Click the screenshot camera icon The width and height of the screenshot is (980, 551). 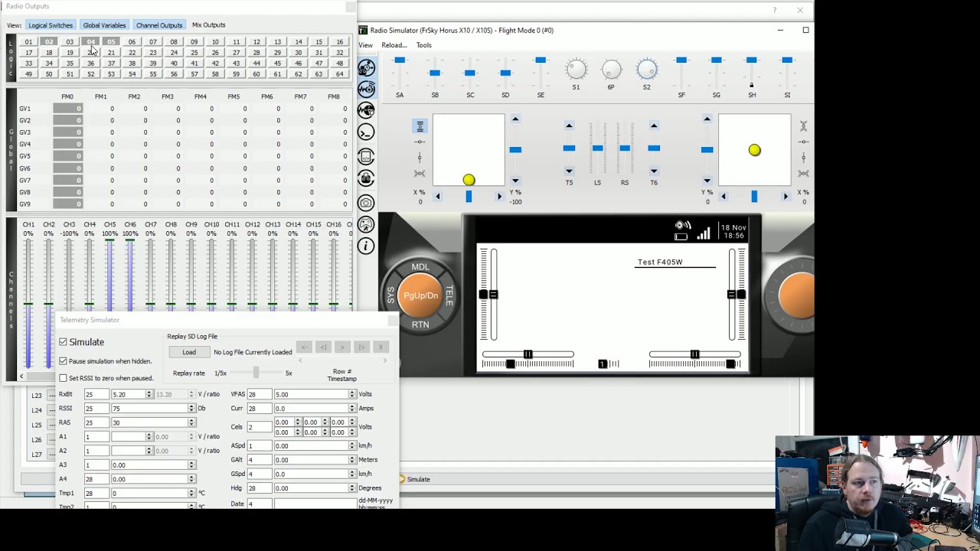(x=366, y=203)
